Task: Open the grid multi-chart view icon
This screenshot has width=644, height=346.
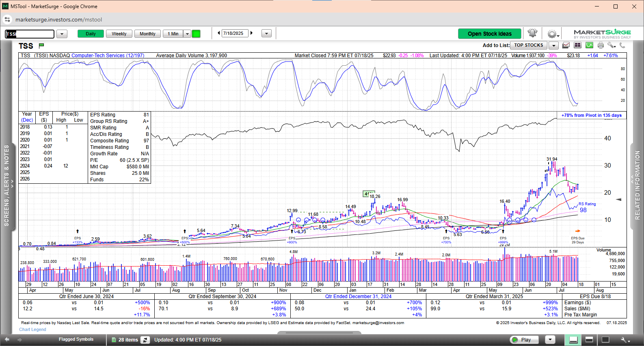Action: click(577, 45)
